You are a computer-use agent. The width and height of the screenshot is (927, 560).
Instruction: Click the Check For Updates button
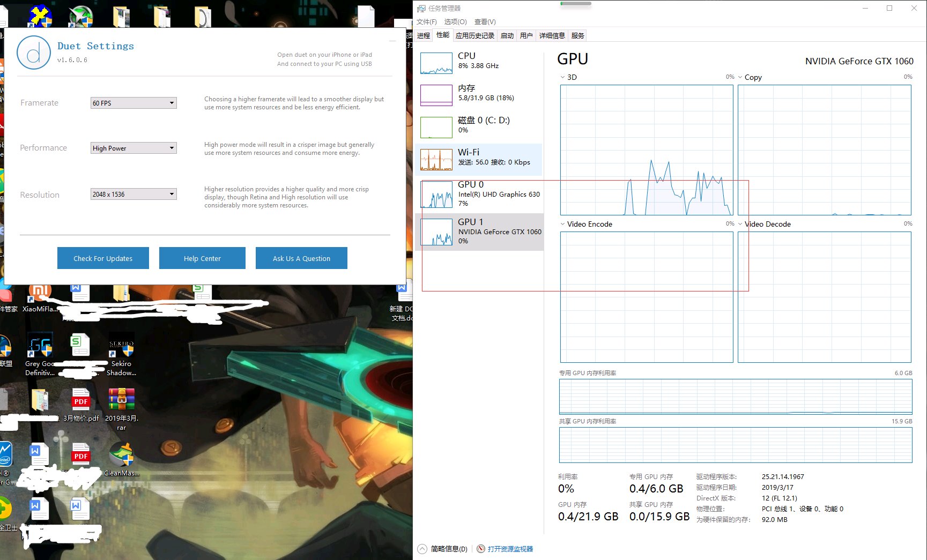(103, 258)
